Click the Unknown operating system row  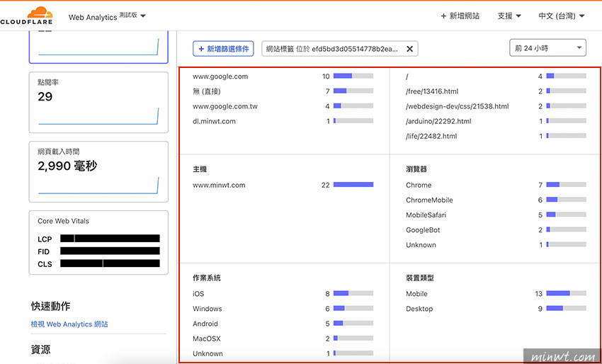[283, 353]
